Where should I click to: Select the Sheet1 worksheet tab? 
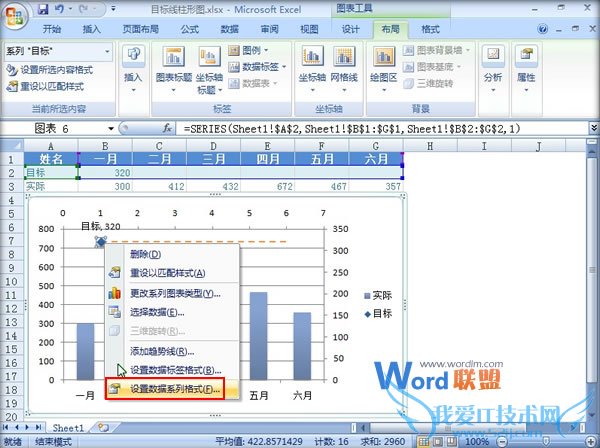[68, 427]
